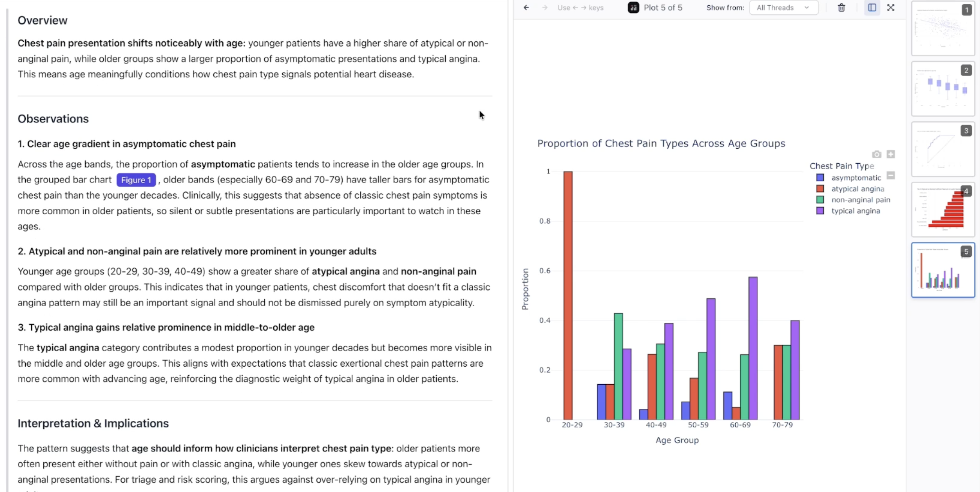Open the trash icon to delete the plot
Viewport: 980px width, 492px height.
(841, 7)
